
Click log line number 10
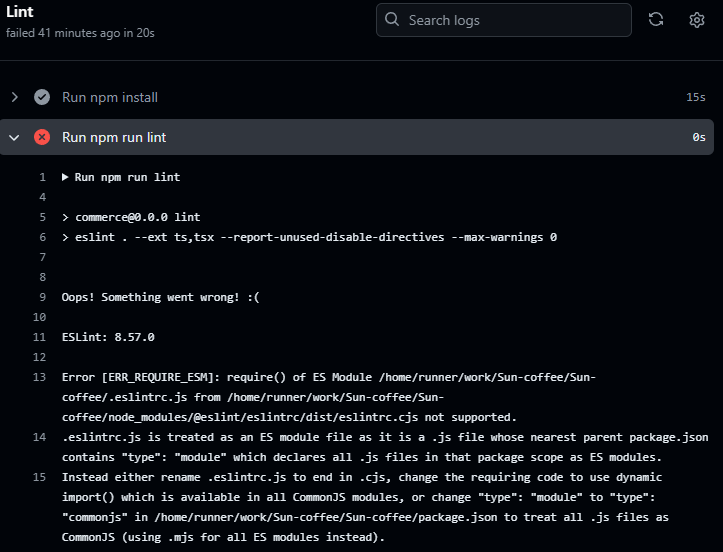click(40, 317)
